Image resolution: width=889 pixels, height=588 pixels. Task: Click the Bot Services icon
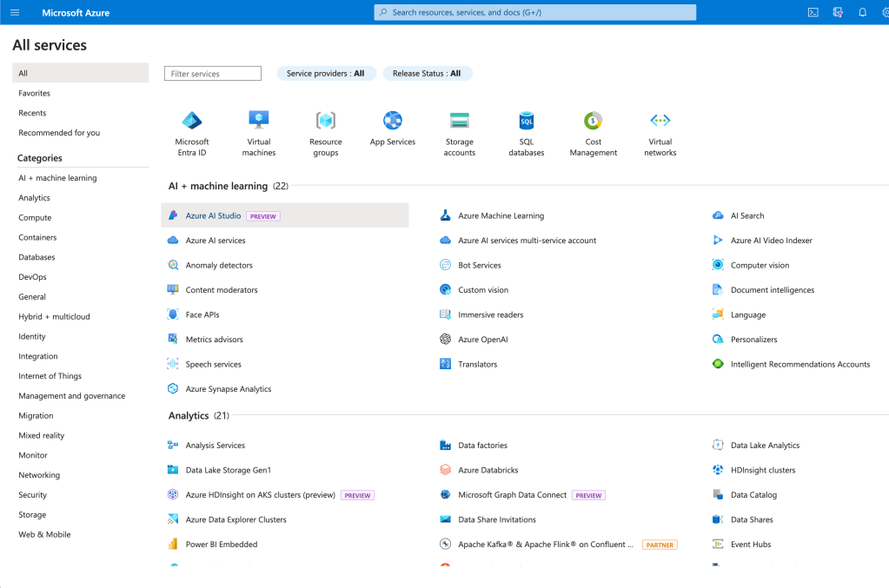point(446,265)
